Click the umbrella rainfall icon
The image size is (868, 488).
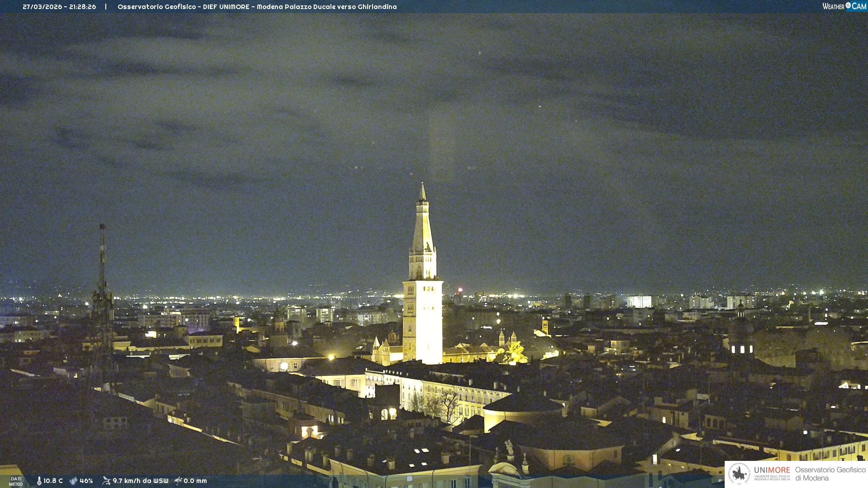pos(178,481)
